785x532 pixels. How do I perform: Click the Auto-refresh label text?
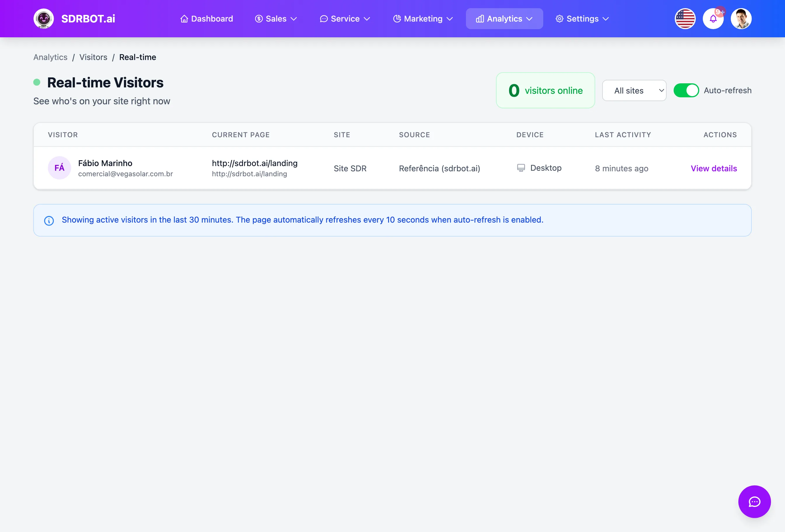(728, 91)
